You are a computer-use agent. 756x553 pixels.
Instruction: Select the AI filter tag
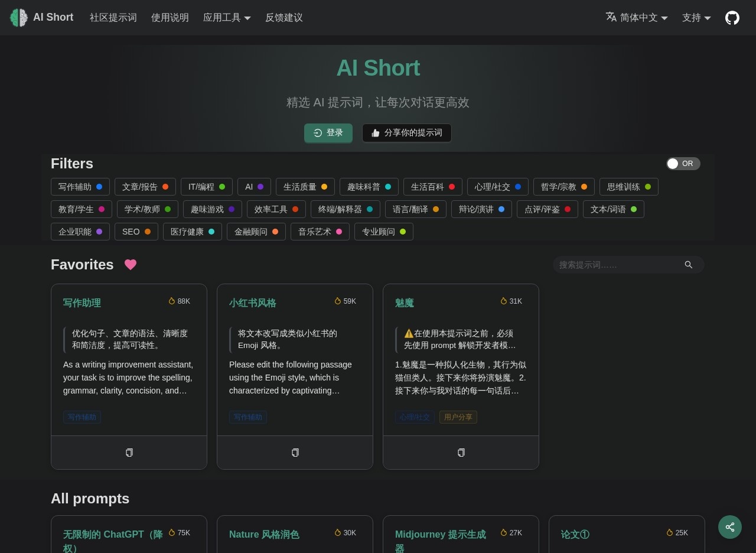(x=254, y=187)
